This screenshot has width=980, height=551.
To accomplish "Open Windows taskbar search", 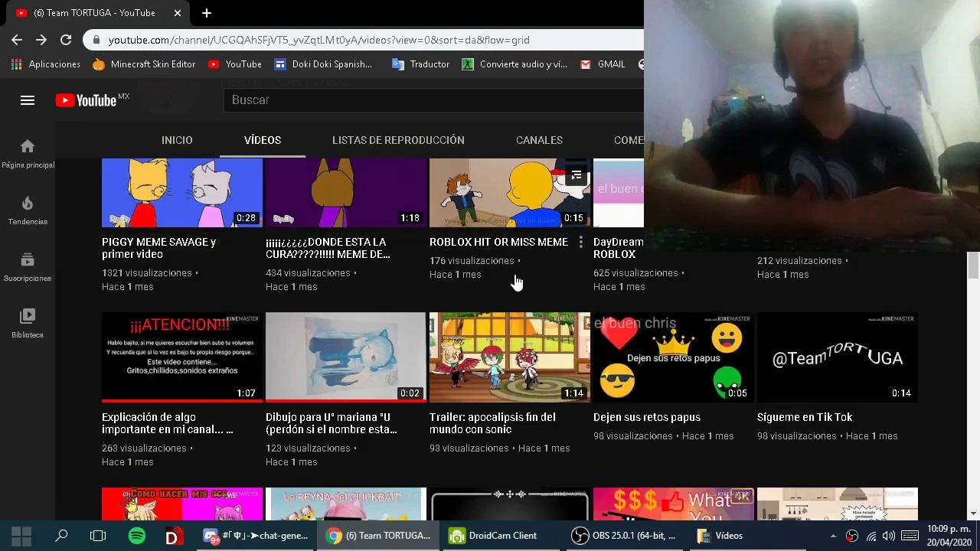I will pos(61,536).
